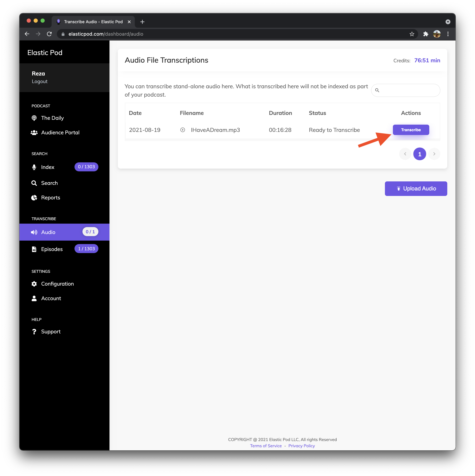Open Episodes in the sidebar
The image size is (475, 476).
tap(52, 249)
